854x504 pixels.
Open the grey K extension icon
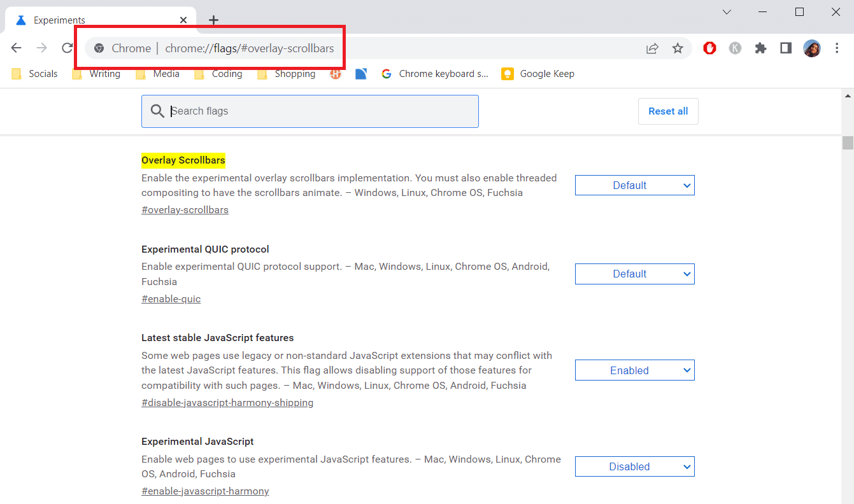click(735, 48)
